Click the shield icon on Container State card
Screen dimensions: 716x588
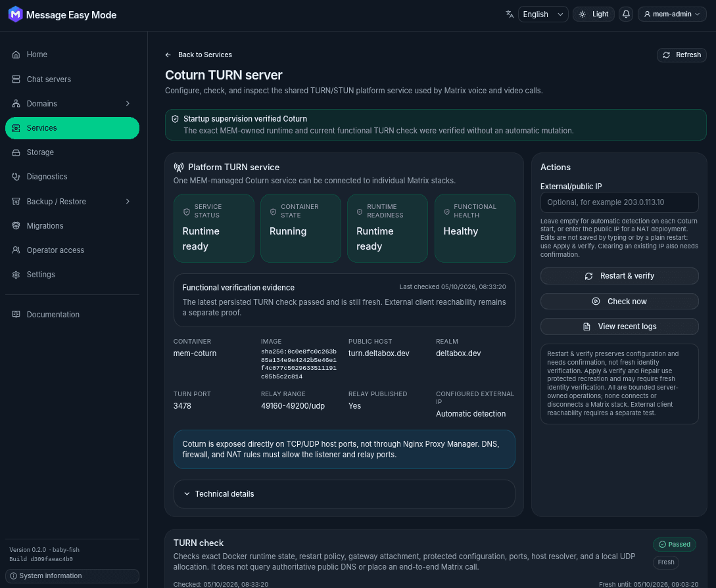pos(273,212)
